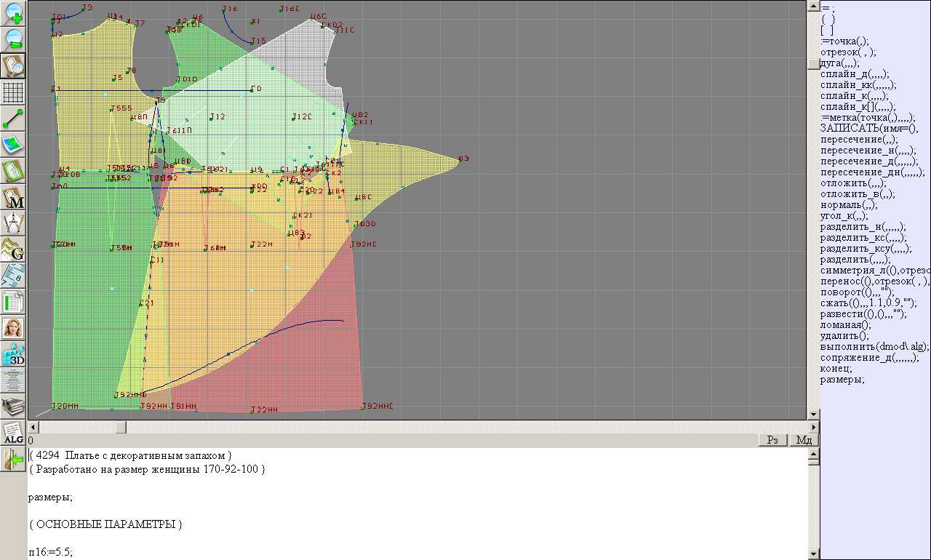Select the line segment tool

[14, 119]
